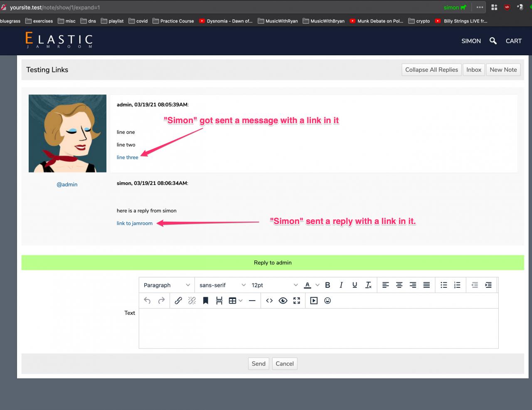Open site search magnifier icon

pos(493,41)
